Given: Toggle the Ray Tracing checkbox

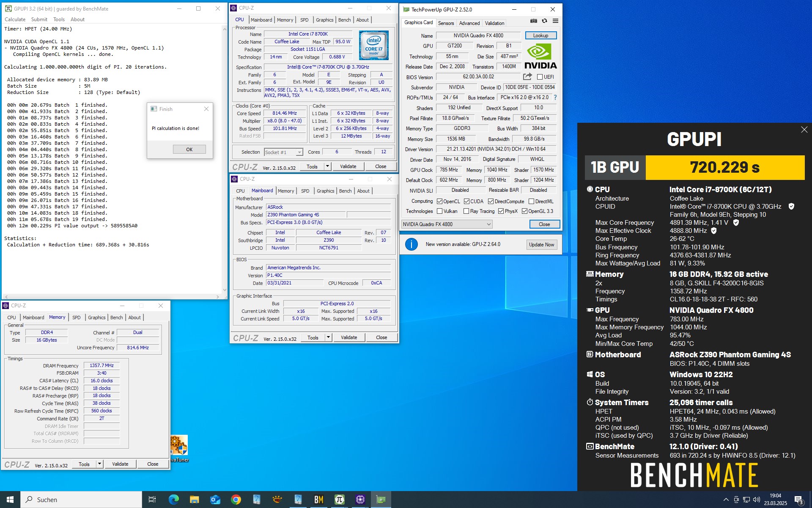Looking at the screenshot, I should 466,211.
